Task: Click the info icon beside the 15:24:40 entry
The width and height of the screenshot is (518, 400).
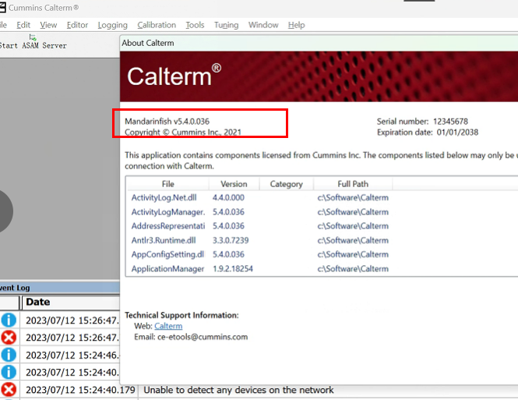Action: (x=9, y=372)
